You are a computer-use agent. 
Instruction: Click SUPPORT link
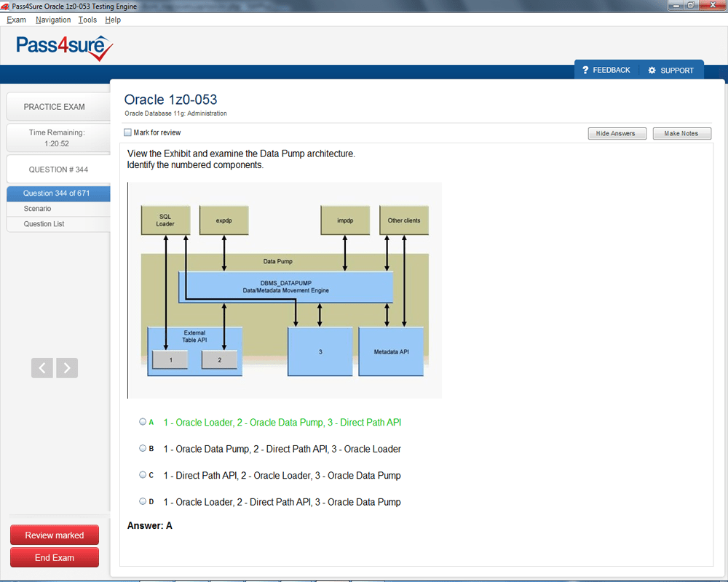pos(677,71)
